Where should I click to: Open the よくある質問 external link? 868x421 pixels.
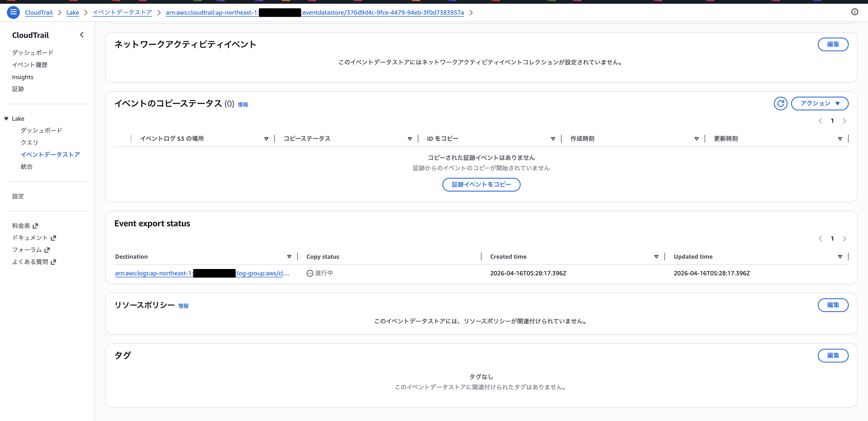[34, 262]
